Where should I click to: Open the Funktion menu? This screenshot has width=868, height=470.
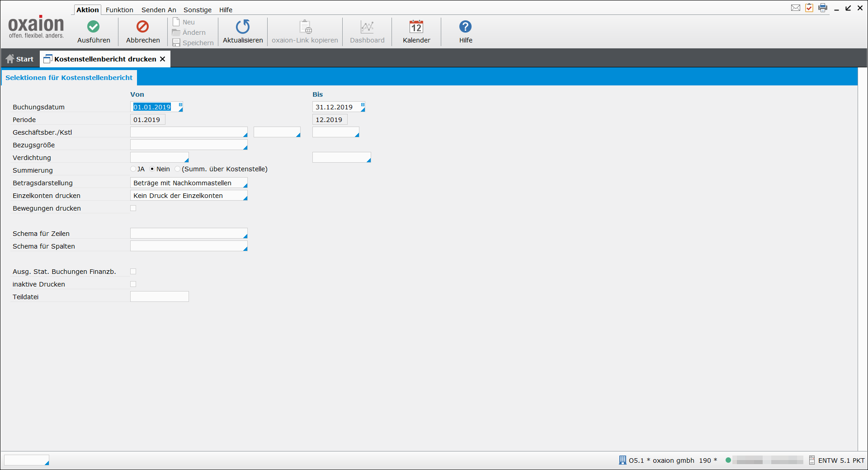(119, 10)
